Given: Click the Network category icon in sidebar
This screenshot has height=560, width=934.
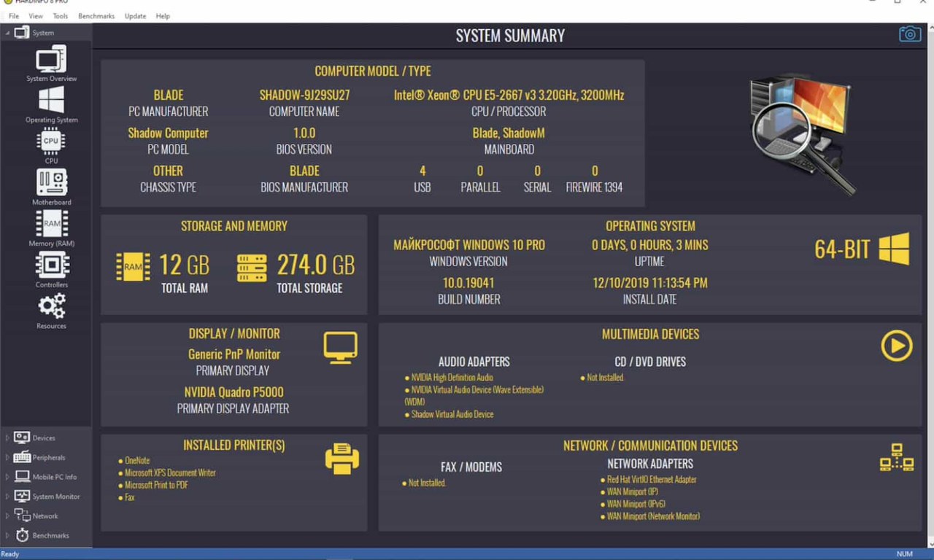Looking at the screenshot, I should (x=22, y=516).
